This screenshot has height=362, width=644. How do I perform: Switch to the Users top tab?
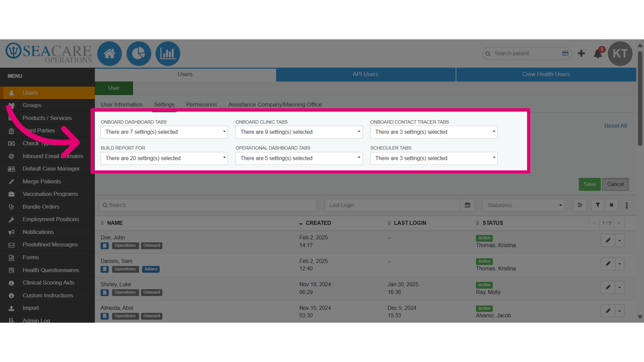point(185,74)
